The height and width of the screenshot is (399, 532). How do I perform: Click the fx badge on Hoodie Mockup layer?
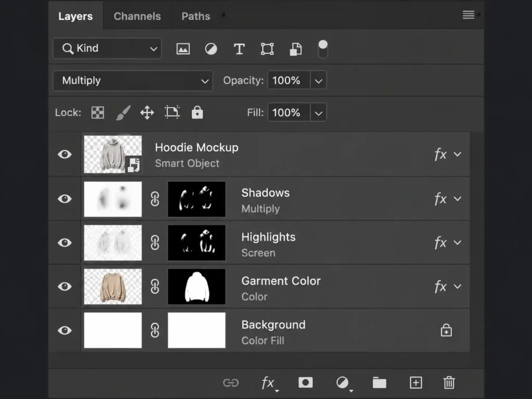coord(441,154)
